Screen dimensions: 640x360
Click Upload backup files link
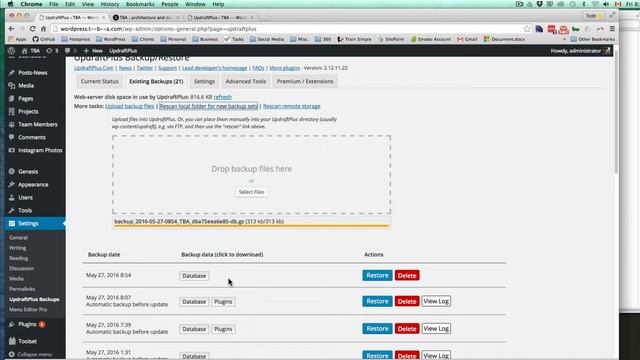(x=130, y=106)
